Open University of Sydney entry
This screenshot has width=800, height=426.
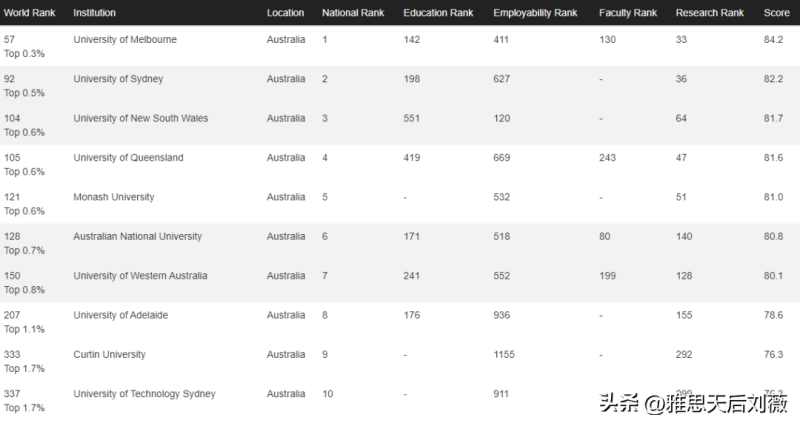pos(118,79)
